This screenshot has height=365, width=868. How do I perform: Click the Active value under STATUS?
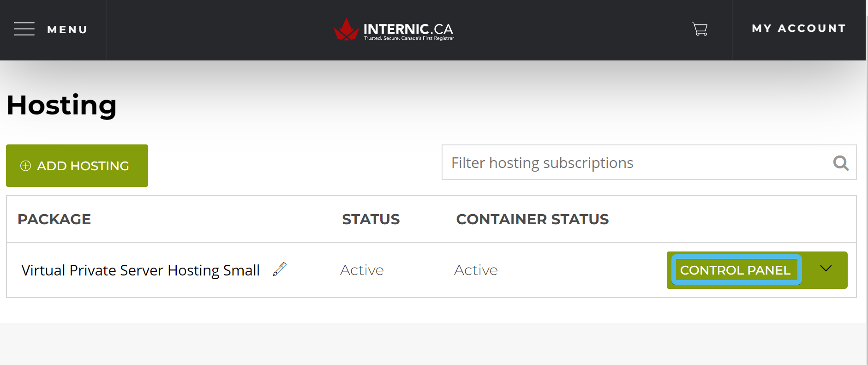[362, 270]
